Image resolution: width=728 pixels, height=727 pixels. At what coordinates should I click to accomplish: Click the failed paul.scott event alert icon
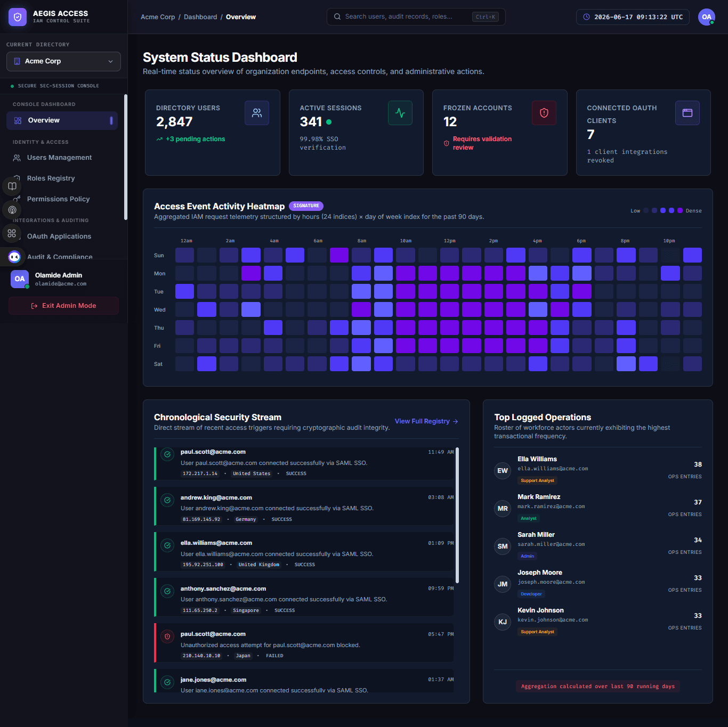coord(167,636)
